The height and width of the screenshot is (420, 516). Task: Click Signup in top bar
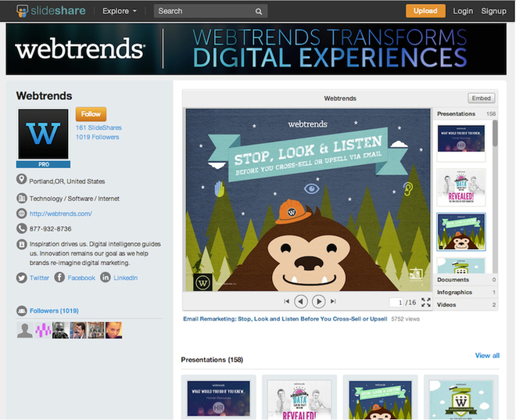(x=493, y=11)
